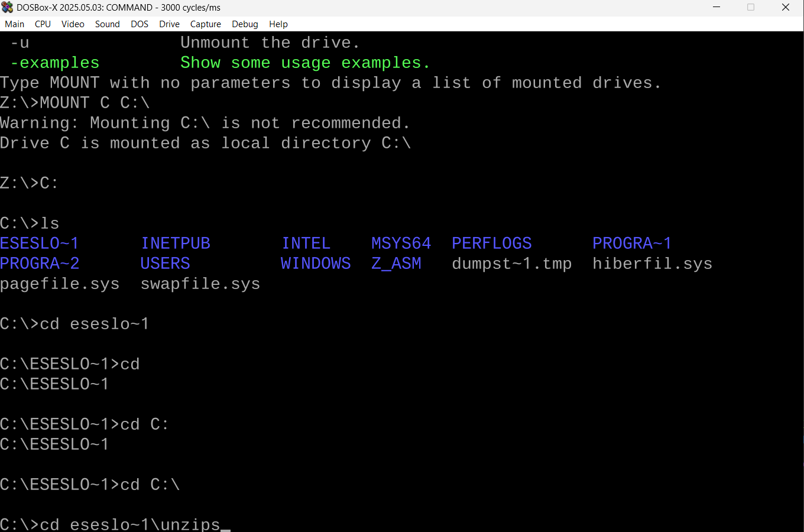Click the DOSBox-X application icon in title bar

click(x=8, y=8)
